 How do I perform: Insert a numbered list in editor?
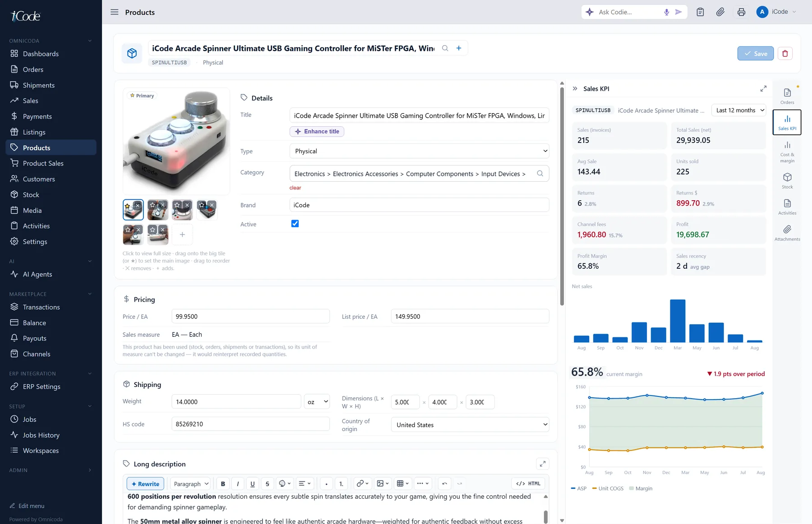click(341, 483)
